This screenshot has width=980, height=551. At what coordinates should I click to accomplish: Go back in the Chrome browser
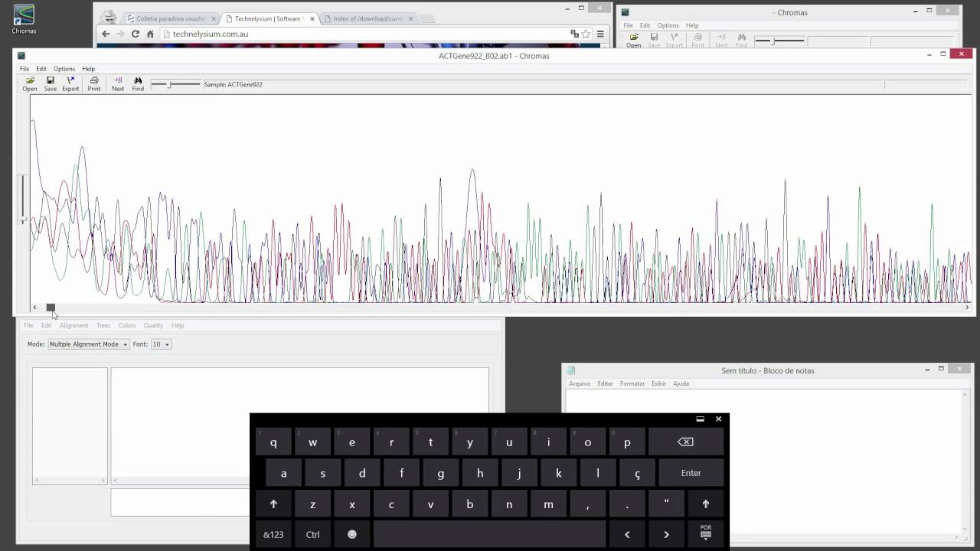tap(106, 34)
